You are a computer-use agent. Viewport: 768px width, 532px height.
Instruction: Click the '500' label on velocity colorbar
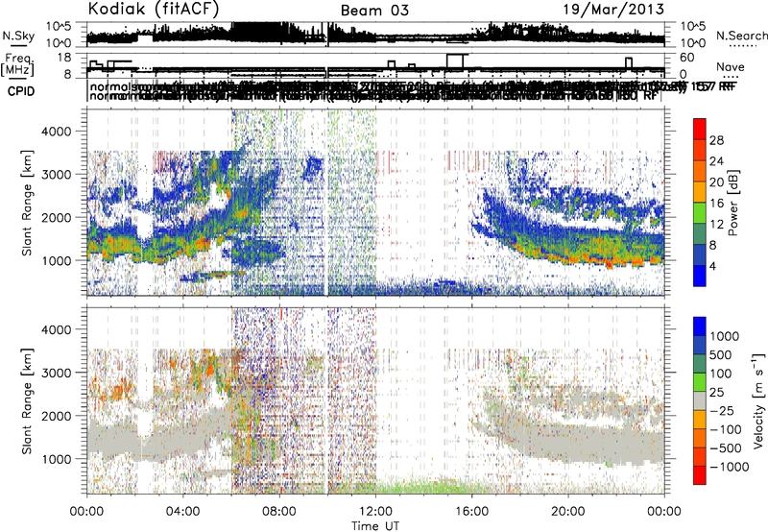pos(721,354)
